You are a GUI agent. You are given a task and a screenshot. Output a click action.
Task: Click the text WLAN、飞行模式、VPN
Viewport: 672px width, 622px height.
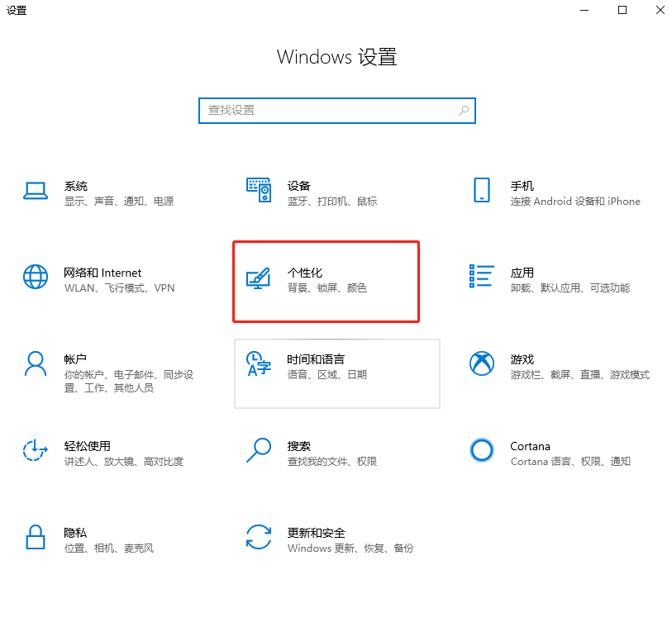120,288
